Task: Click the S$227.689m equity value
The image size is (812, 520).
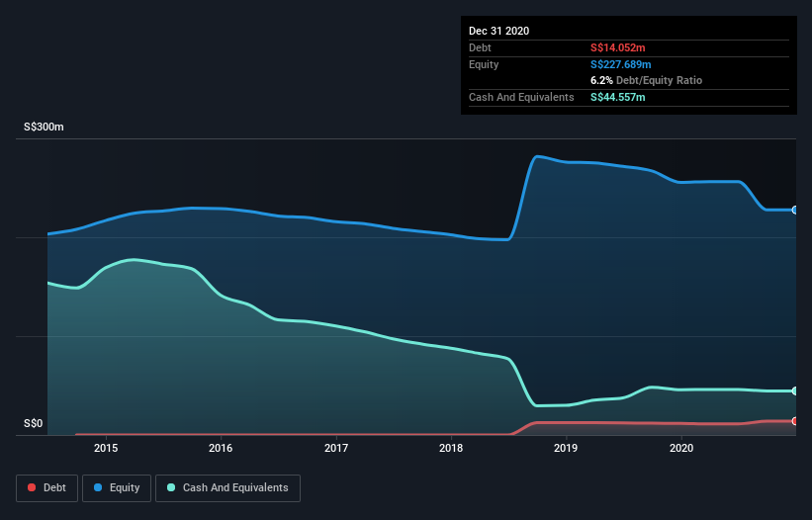Action: 621,64
